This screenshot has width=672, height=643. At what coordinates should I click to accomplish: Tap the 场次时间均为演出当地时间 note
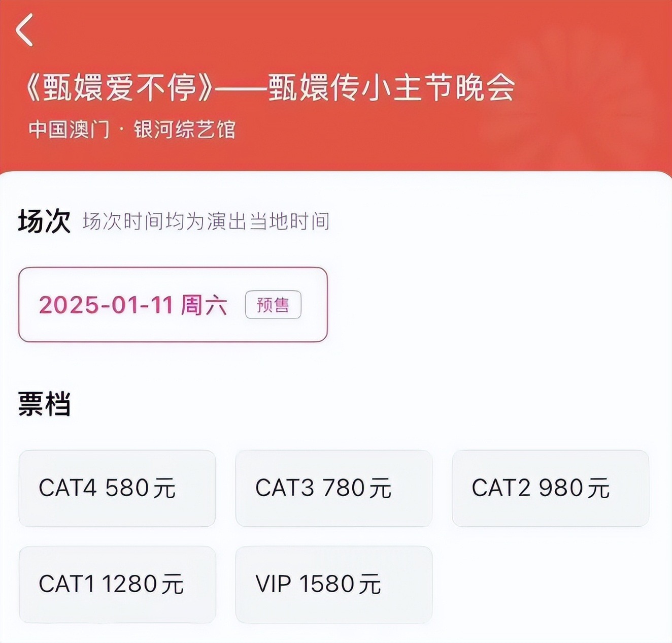206,221
